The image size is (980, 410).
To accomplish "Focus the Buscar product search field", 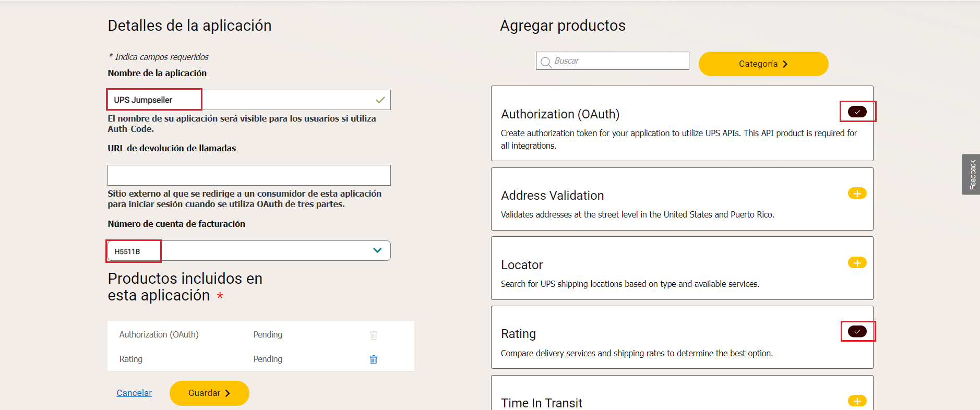I will point(613,61).
